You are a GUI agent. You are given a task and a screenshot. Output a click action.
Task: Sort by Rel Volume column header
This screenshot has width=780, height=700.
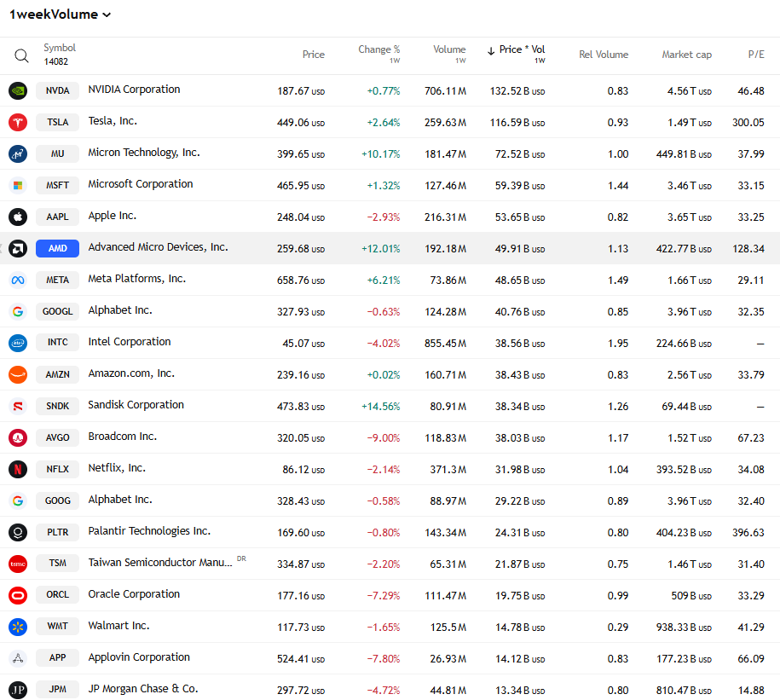tap(604, 55)
